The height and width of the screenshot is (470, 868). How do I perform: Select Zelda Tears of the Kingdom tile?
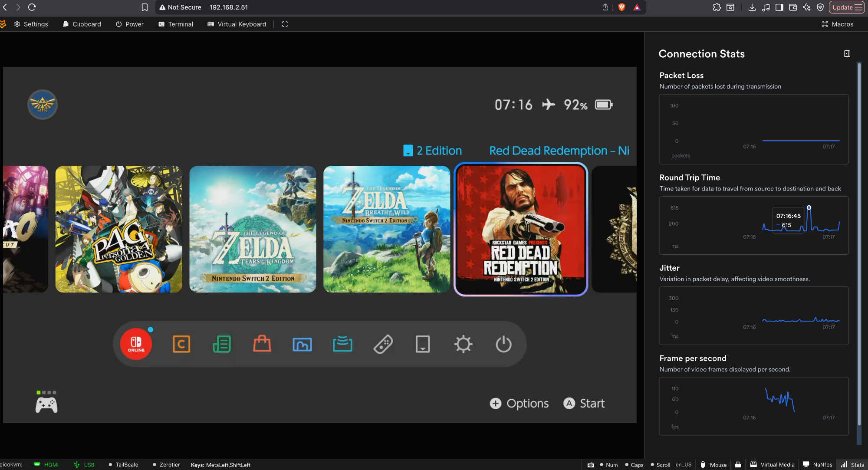[x=253, y=229]
